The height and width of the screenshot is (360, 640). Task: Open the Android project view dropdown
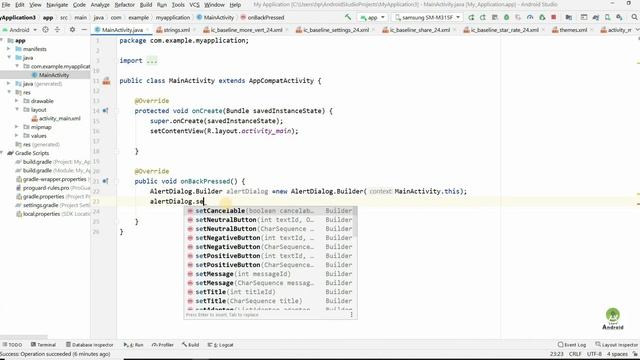20,30
